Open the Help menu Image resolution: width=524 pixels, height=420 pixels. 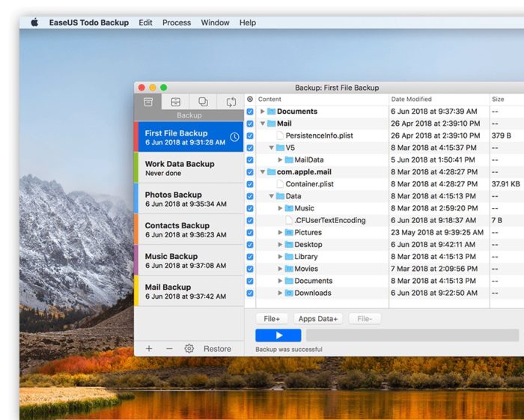click(248, 22)
